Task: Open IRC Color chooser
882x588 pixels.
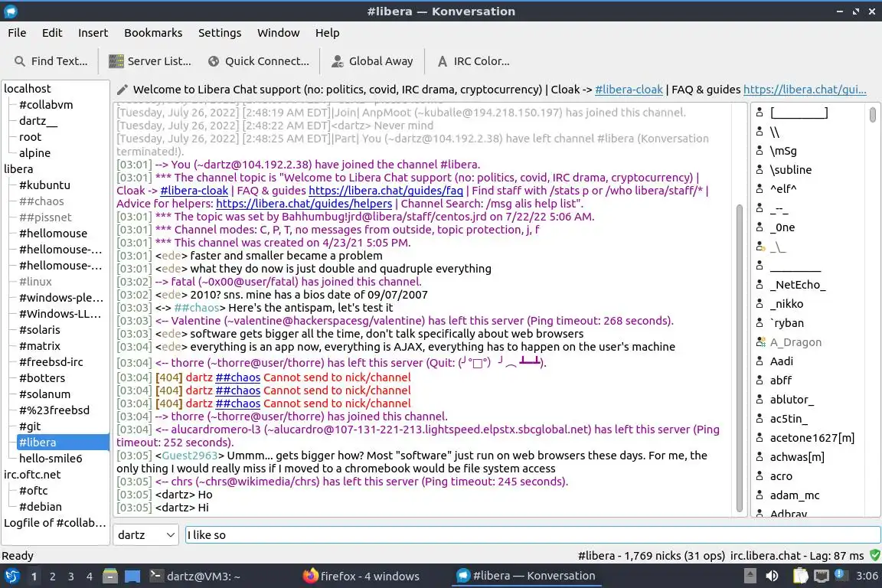Action: click(x=473, y=61)
